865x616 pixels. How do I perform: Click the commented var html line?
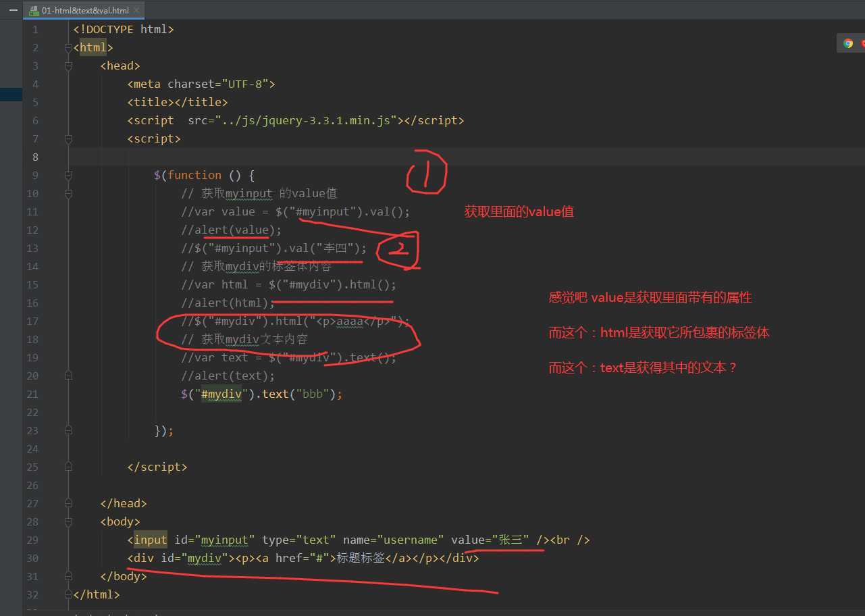pyautogui.click(x=288, y=285)
